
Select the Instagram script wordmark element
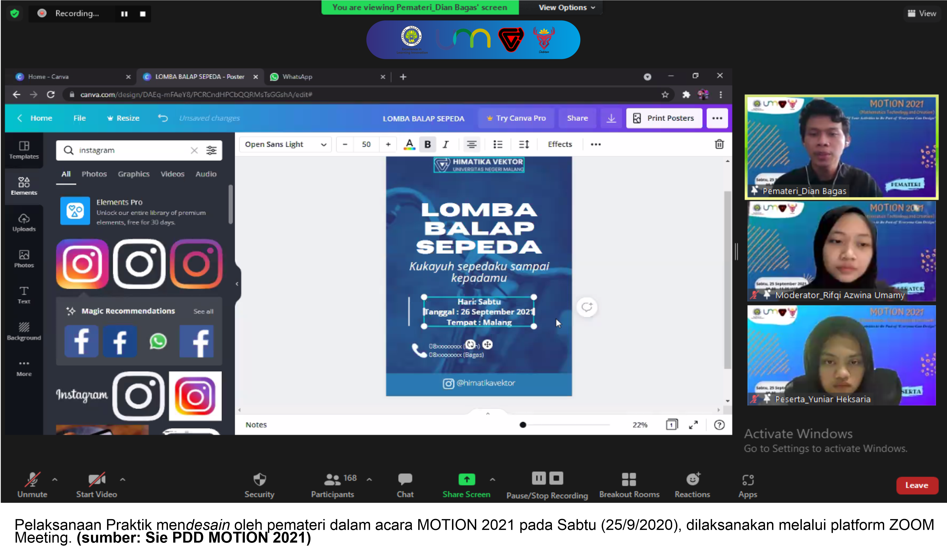pyautogui.click(x=82, y=395)
